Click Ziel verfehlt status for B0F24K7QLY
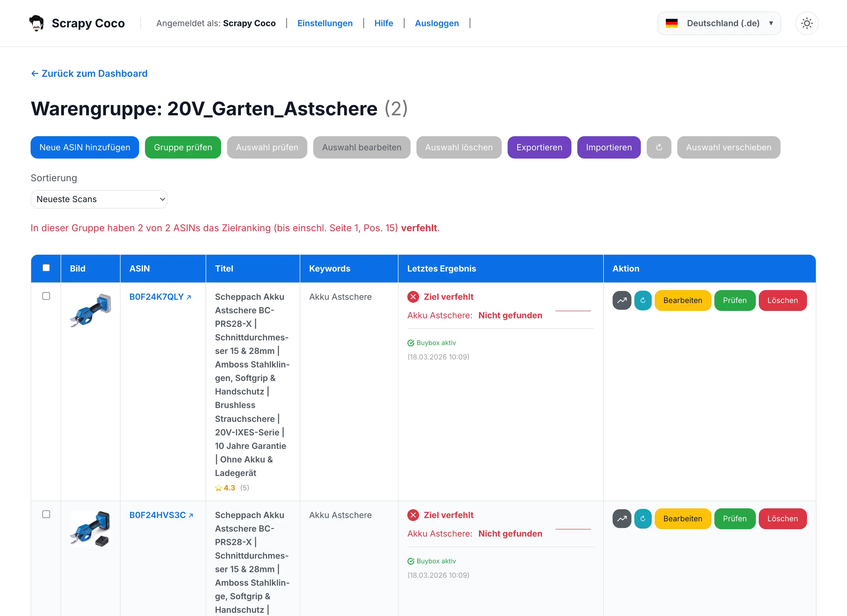Image resolution: width=847 pixels, height=616 pixels. pyautogui.click(x=448, y=297)
